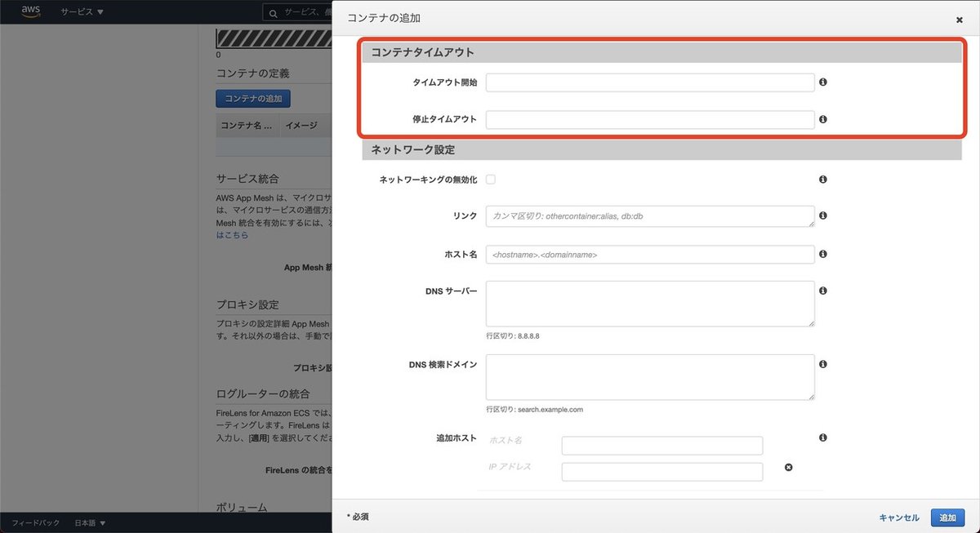Screen dimensions: 980x533
Task: Click the 追加ホスト host name input
Action: tap(662, 446)
